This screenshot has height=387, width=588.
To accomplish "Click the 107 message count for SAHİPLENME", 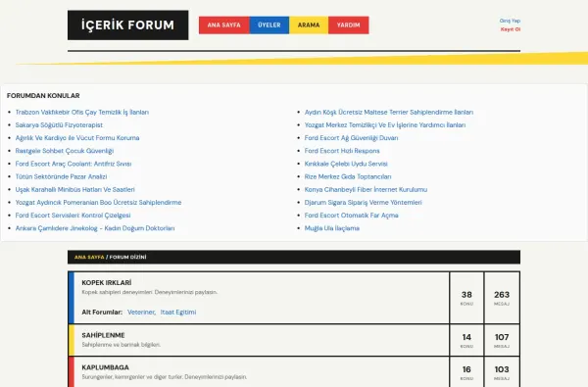I will [x=502, y=337].
